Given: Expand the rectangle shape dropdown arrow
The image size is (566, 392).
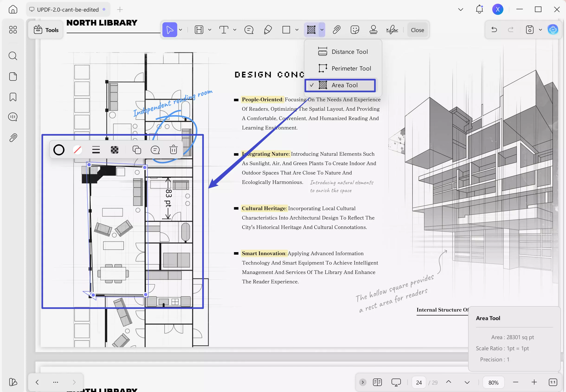Looking at the screenshot, I should click(297, 30).
